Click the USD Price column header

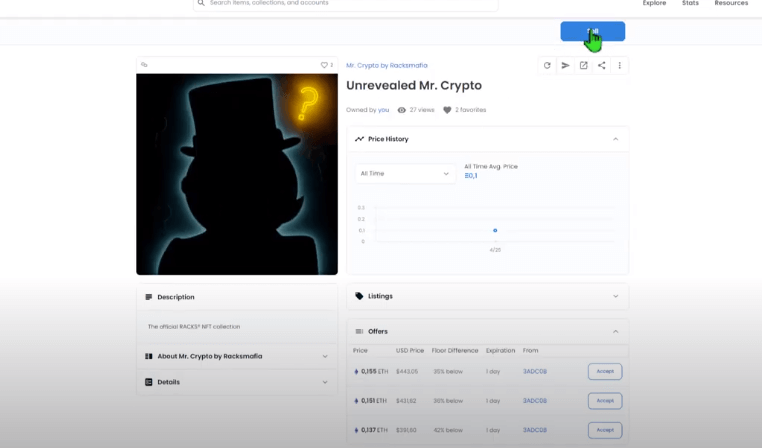click(410, 350)
